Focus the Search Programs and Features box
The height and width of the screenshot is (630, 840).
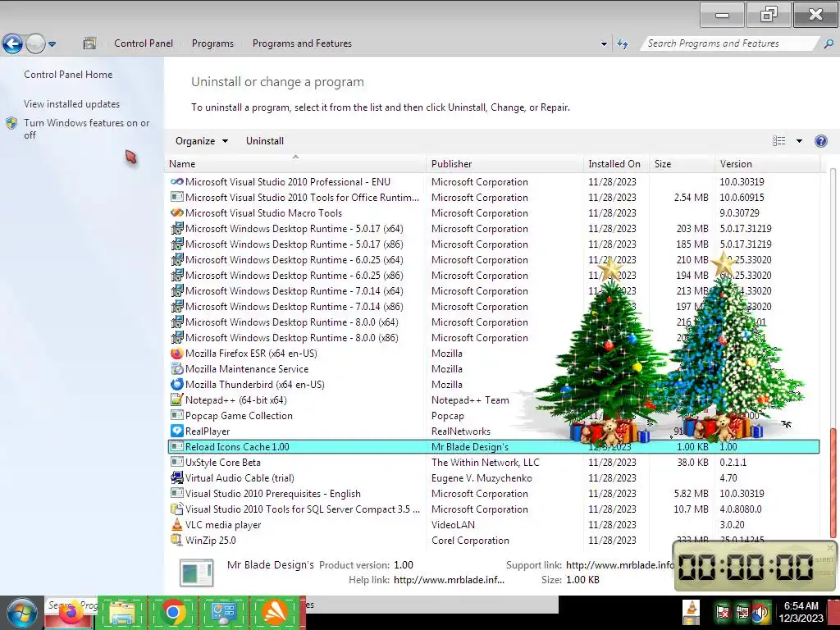click(731, 43)
